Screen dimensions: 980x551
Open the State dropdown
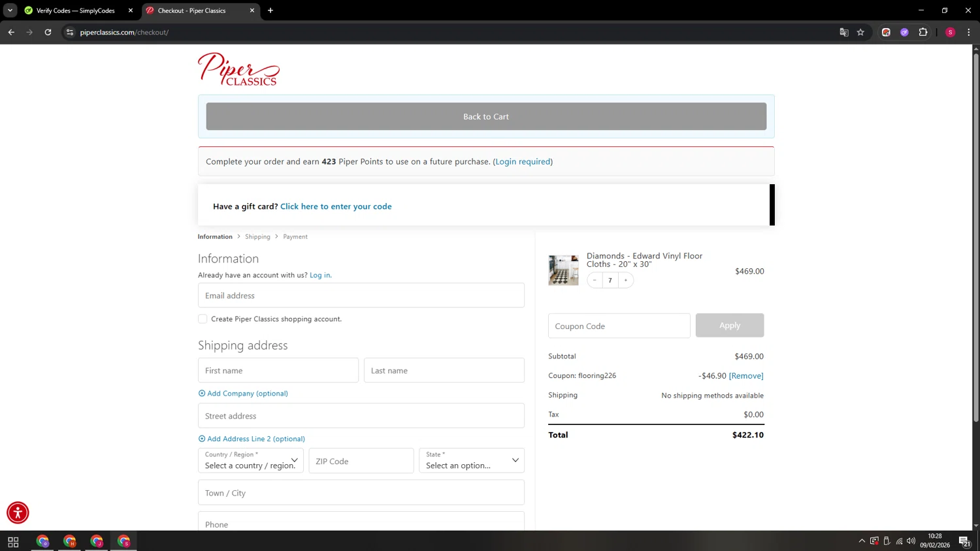[x=472, y=460]
